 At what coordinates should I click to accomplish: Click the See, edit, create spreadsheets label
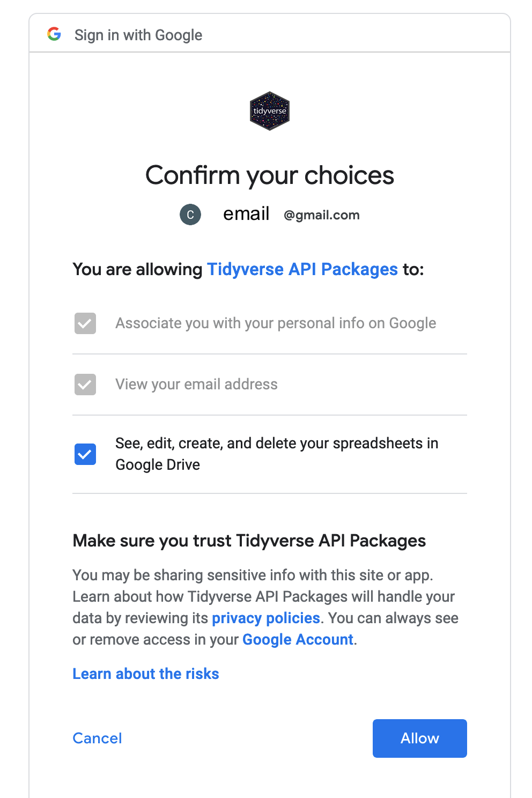(x=277, y=454)
